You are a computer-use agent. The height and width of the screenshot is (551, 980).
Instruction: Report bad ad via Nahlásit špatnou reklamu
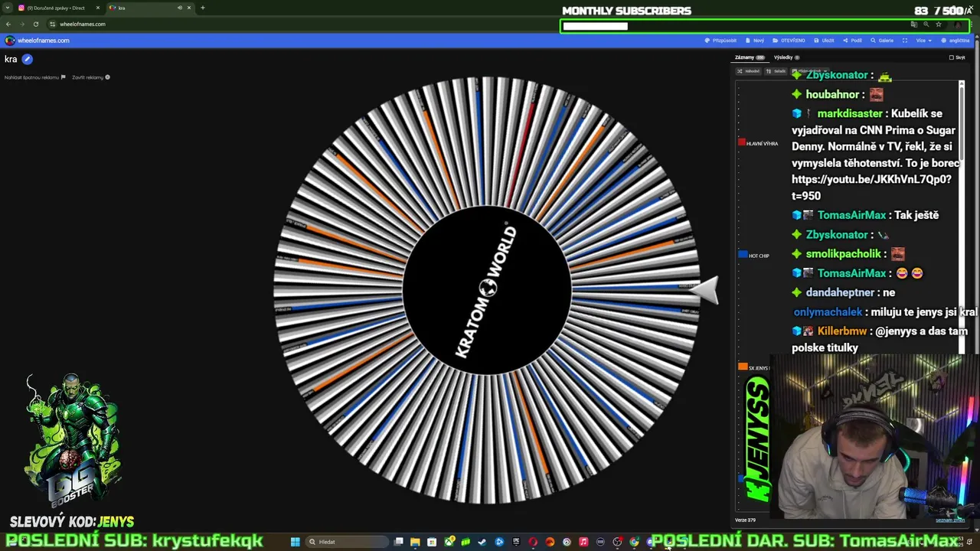(34, 77)
